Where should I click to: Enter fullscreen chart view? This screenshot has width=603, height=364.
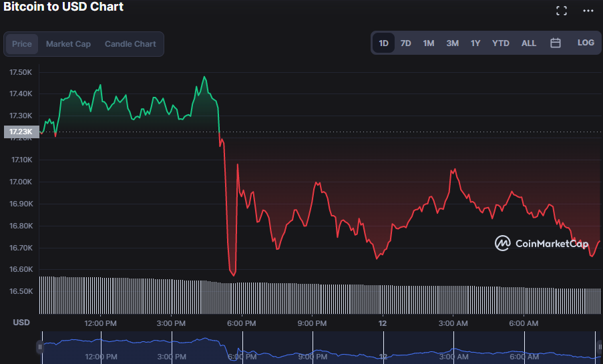562,10
